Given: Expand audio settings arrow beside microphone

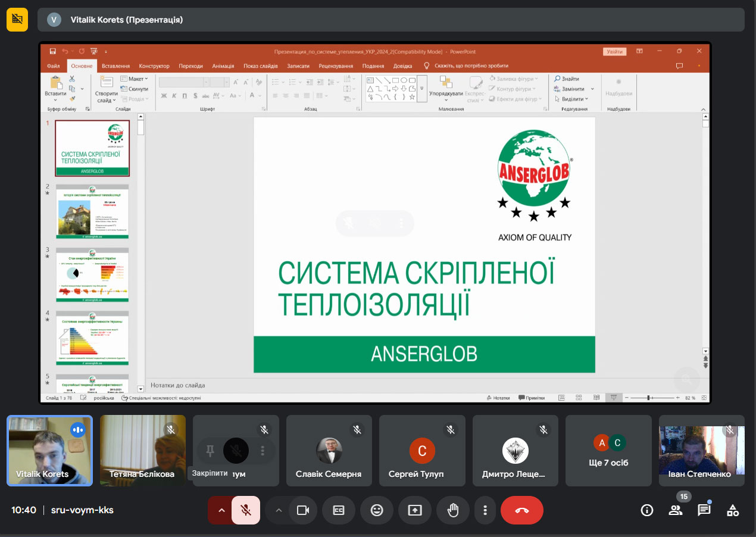Looking at the screenshot, I should click(221, 510).
